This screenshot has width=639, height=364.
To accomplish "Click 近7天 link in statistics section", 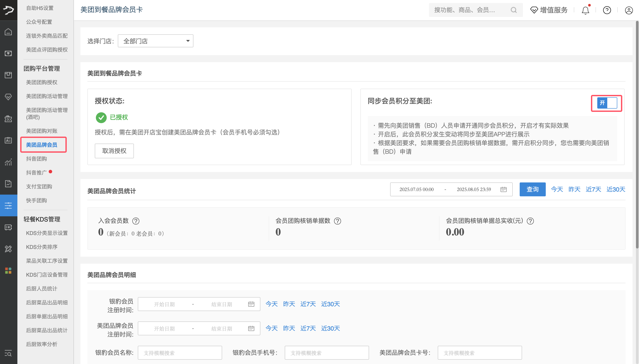I will point(593,189).
